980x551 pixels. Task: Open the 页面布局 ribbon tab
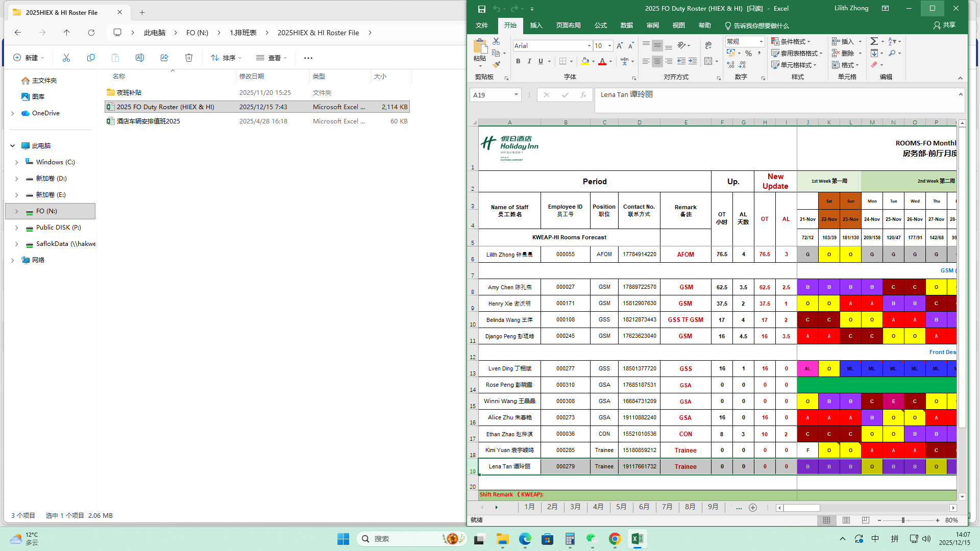[x=568, y=25]
